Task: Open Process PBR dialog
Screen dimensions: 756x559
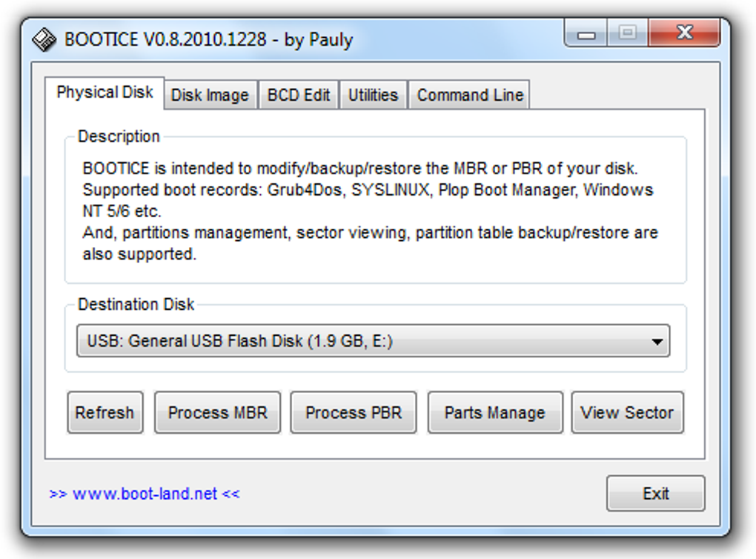Action: pos(354,413)
